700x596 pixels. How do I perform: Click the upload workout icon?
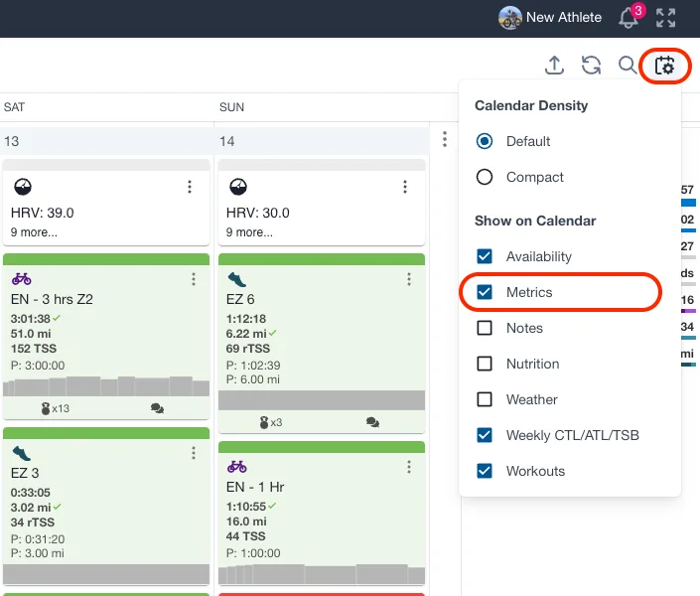pyautogui.click(x=555, y=66)
